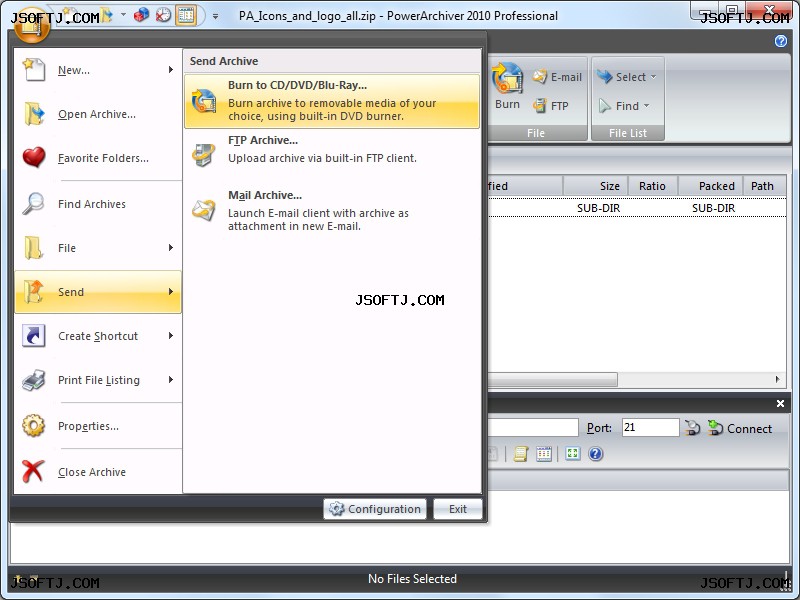The width and height of the screenshot is (800, 600).
Task: Open Favorite Folders... menu entry
Action: click(98, 158)
